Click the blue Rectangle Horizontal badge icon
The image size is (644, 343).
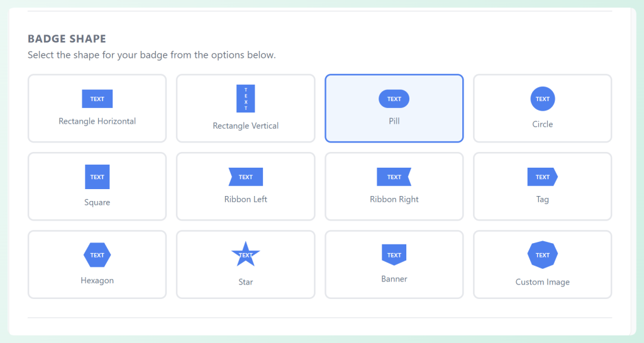point(97,99)
